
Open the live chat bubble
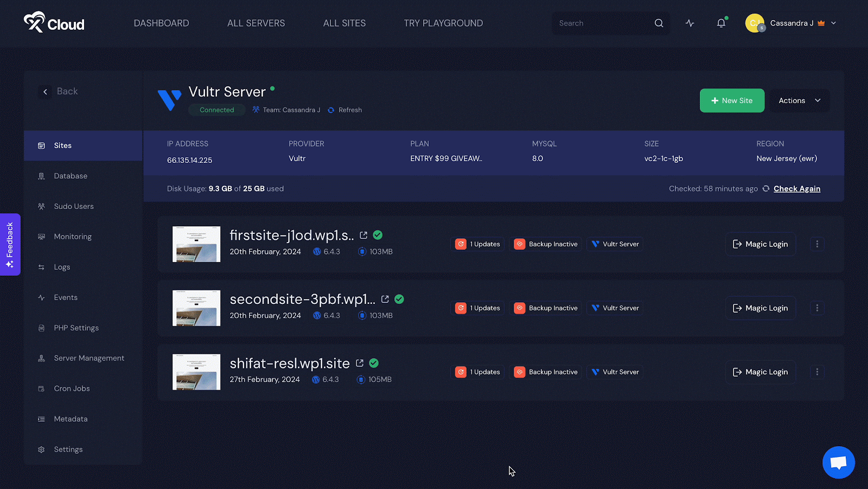838,462
